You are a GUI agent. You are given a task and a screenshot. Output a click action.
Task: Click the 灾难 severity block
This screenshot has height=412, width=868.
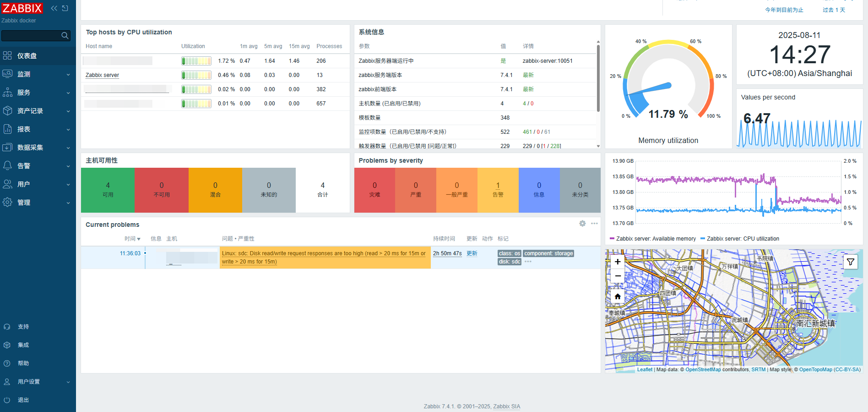tap(374, 190)
